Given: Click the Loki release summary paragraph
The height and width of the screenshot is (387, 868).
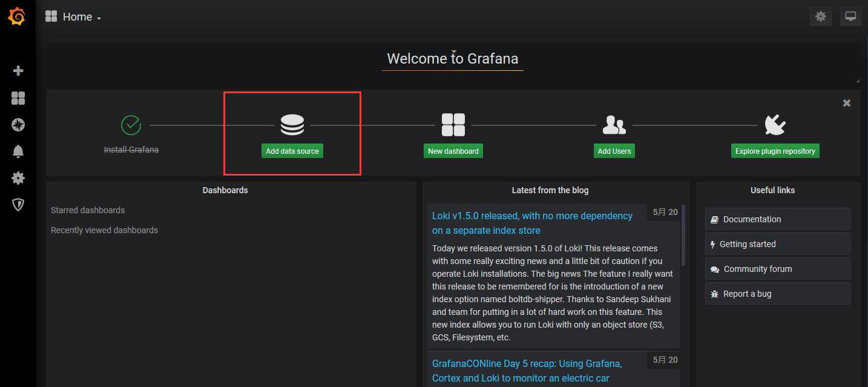Looking at the screenshot, I should coord(553,293).
